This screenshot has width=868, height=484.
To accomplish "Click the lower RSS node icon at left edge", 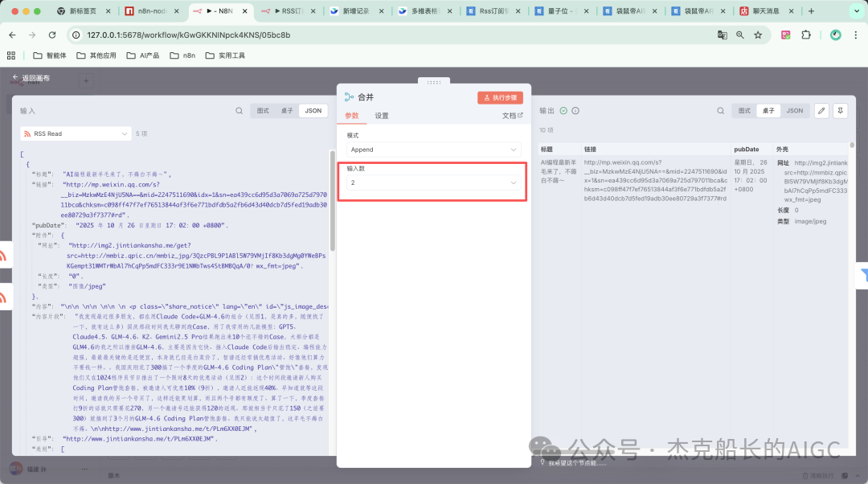I will [x=3, y=297].
